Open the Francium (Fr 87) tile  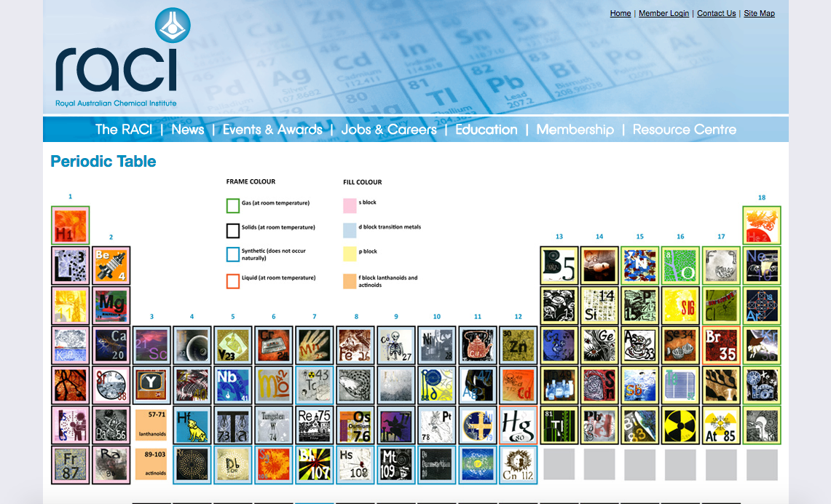point(70,465)
